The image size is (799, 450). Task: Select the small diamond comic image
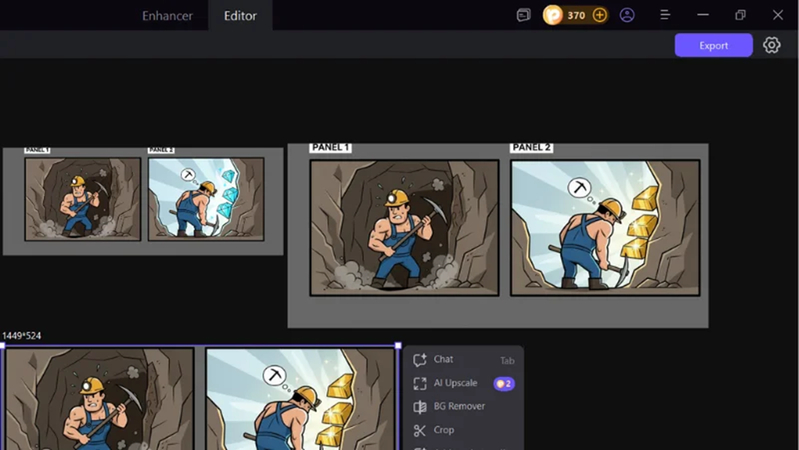coord(143,201)
